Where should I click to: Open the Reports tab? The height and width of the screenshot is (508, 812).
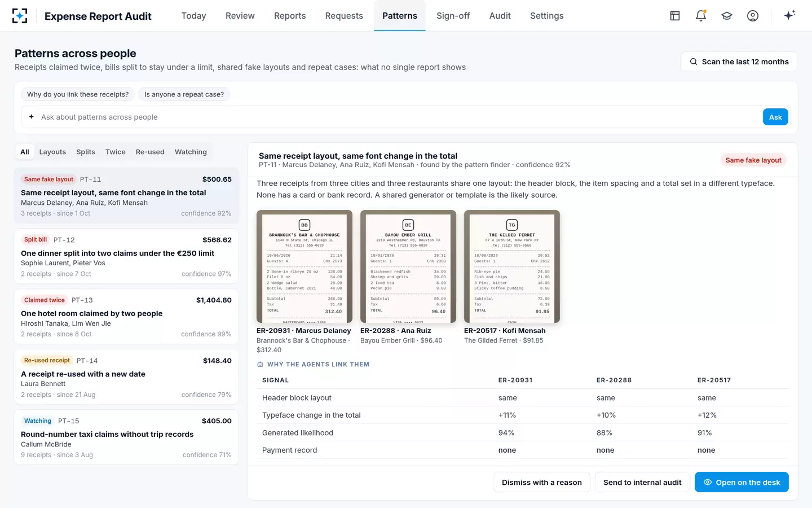pos(290,16)
